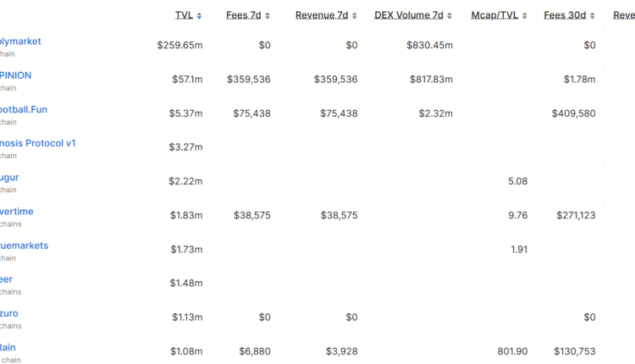Click the sort arrows beside Fees 7d
Viewport: 635px width, 364px height.
(268, 16)
